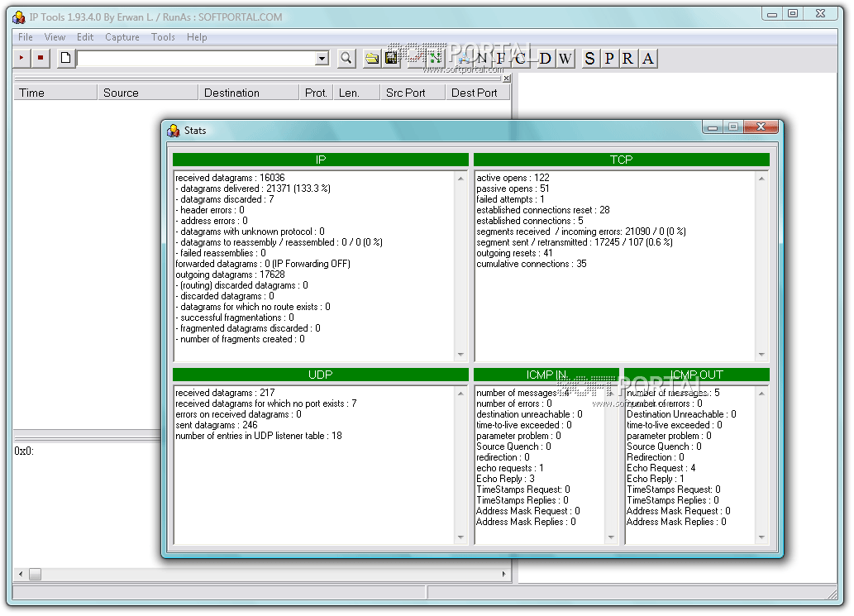
Task: Click the green ICMP OUT section header
Action: 697,375
